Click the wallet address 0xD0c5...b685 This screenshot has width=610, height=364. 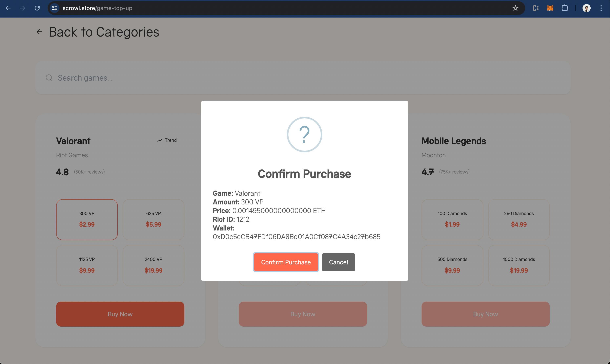point(297,237)
